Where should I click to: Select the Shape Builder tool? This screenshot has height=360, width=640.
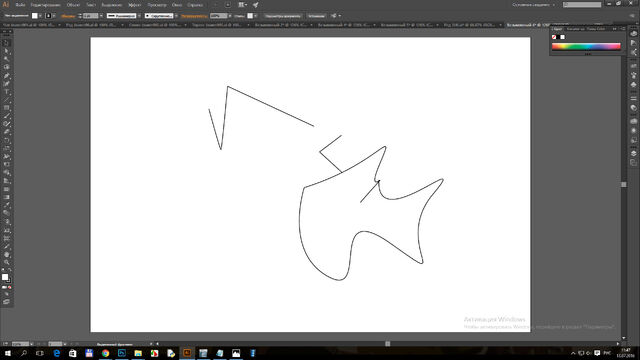7,173
